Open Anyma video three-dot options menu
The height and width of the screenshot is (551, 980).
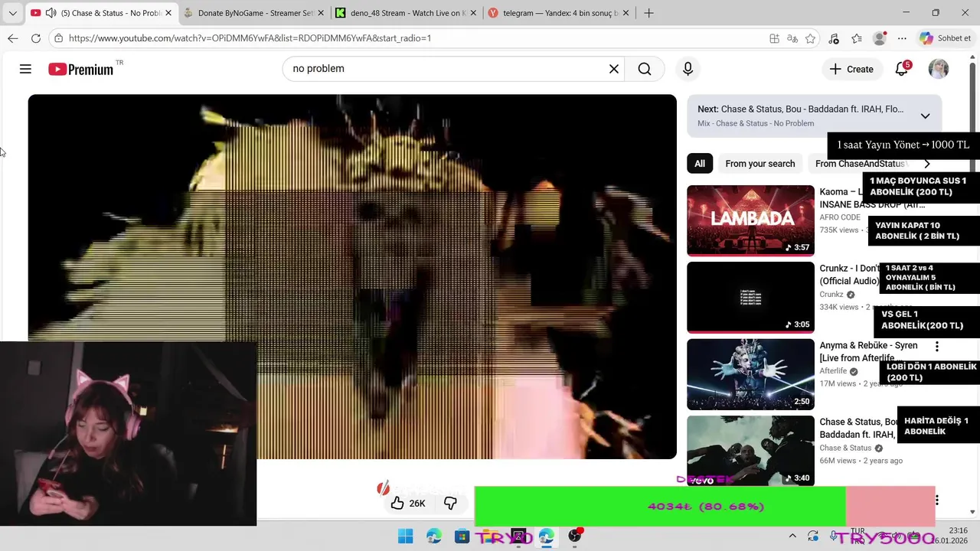[936, 346]
